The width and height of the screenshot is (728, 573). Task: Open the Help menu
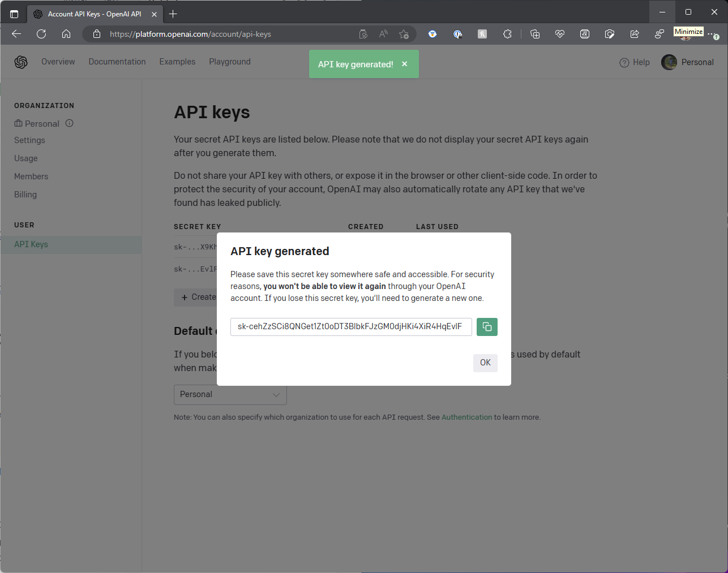coord(635,62)
